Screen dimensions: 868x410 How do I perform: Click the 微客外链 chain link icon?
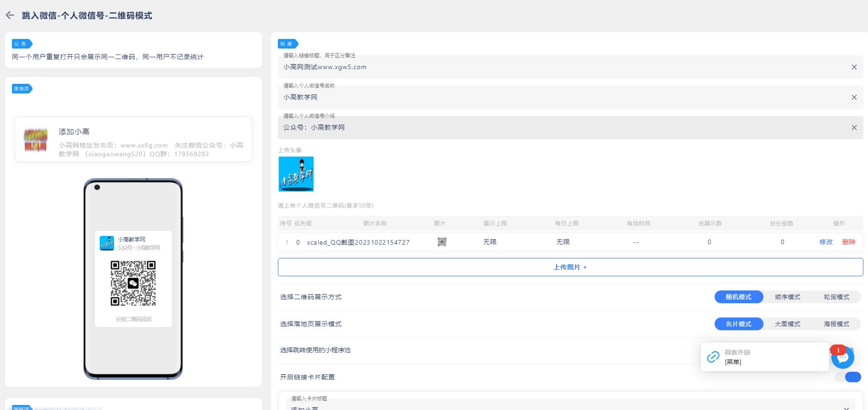coord(713,357)
